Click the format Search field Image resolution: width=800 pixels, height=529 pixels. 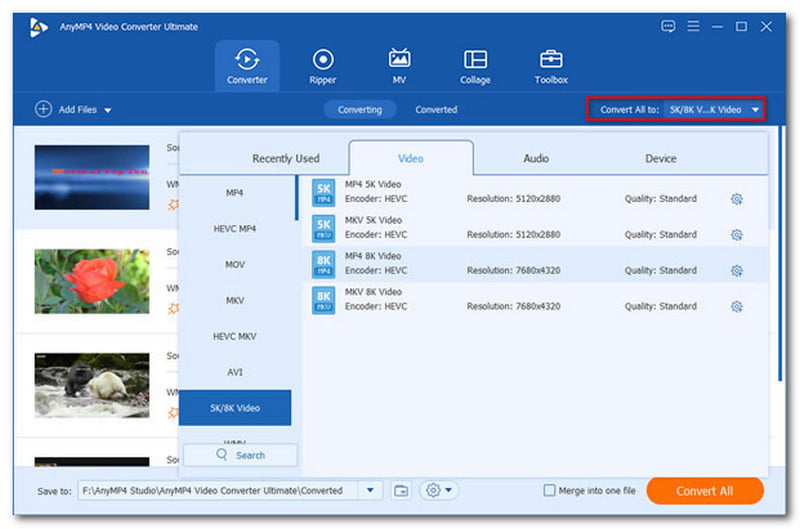click(x=240, y=455)
